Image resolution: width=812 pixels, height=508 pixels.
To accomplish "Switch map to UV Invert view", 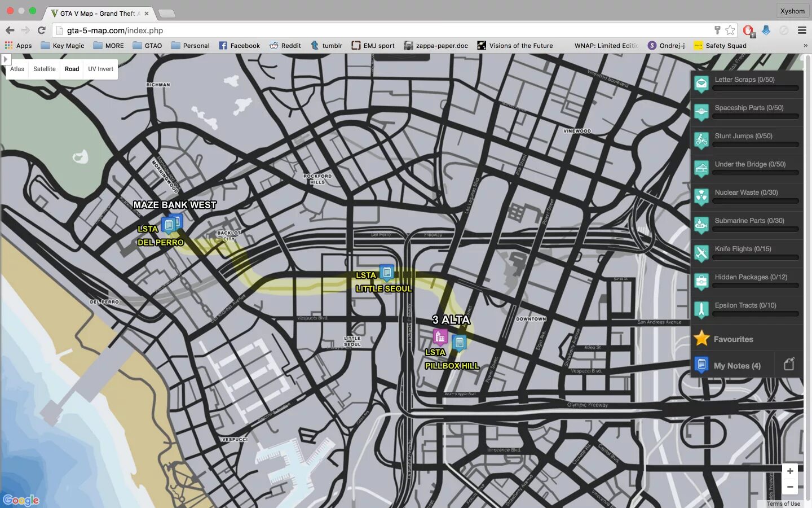I will point(100,69).
